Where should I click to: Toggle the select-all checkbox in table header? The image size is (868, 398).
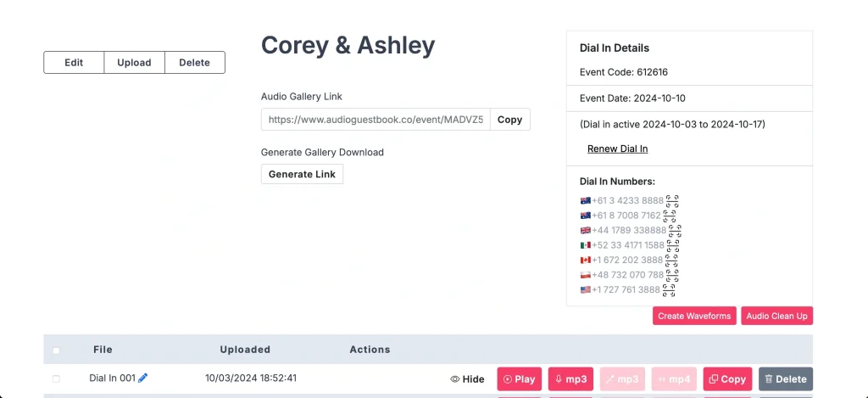(x=57, y=350)
